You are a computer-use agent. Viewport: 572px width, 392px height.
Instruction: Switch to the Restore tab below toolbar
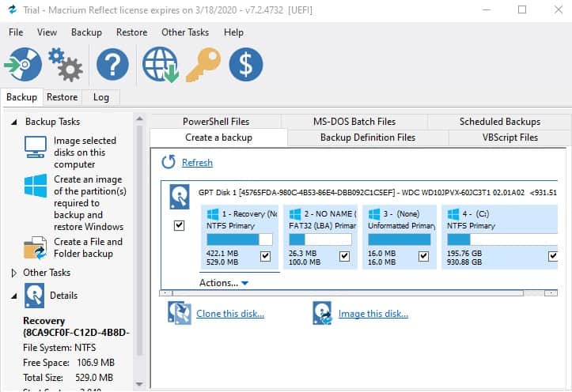point(63,97)
